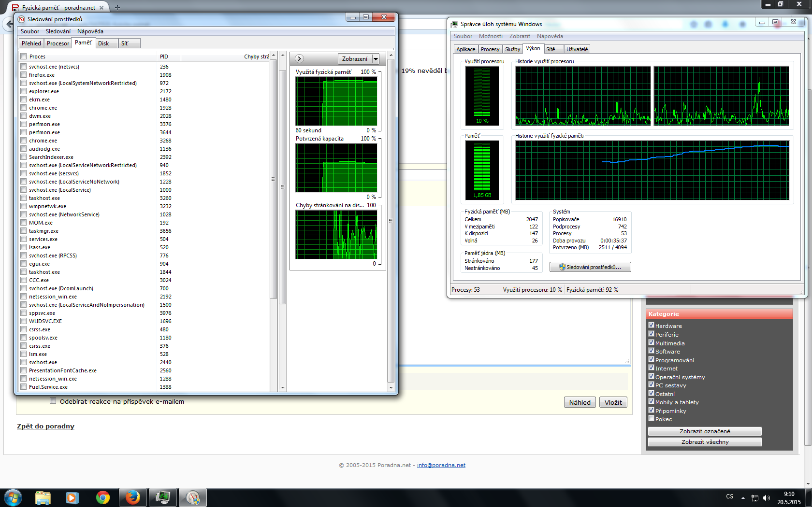Click the Resource Monitor taskbar icon
The image size is (812, 511).
(x=193, y=497)
